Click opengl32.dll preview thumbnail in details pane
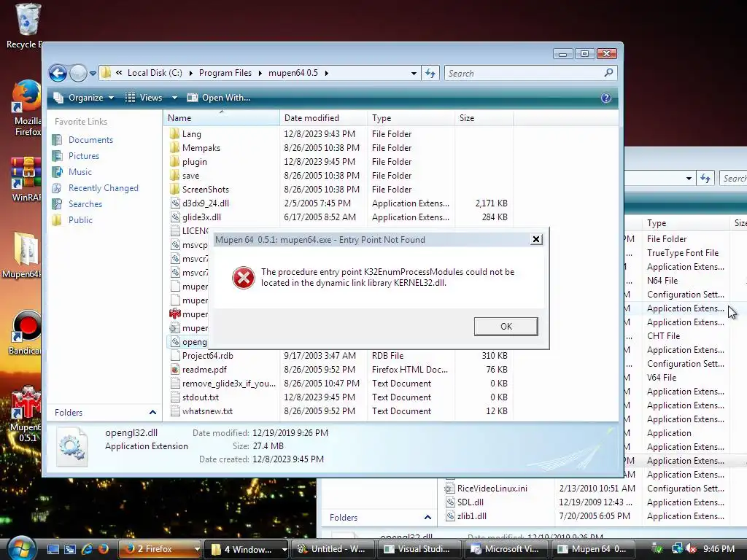The image size is (747, 560). point(72,447)
